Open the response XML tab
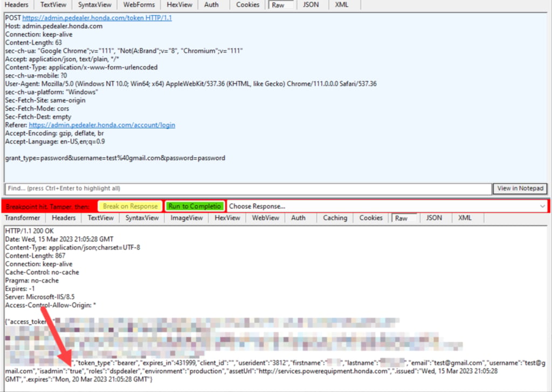 point(465,218)
